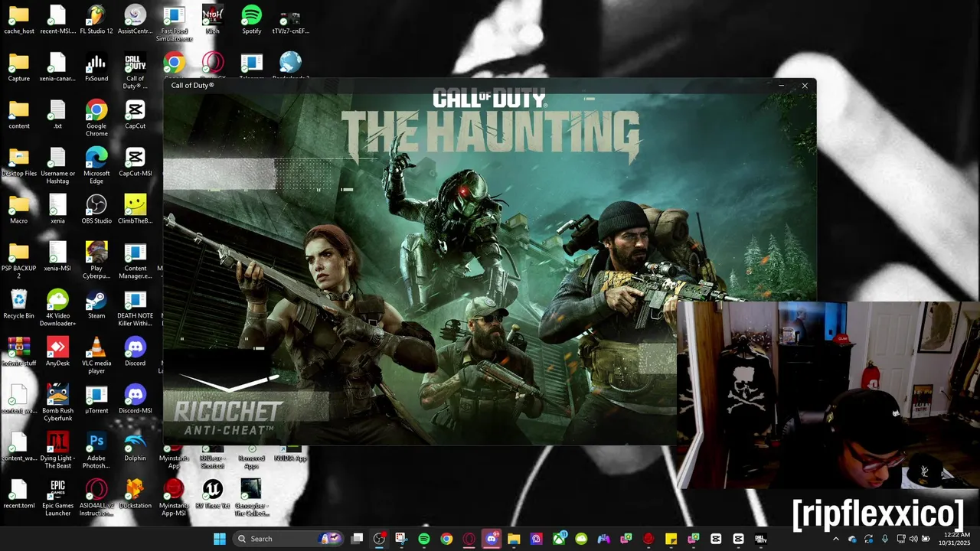
Task: Open Discord from the taskbar
Action: tap(492, 539)
